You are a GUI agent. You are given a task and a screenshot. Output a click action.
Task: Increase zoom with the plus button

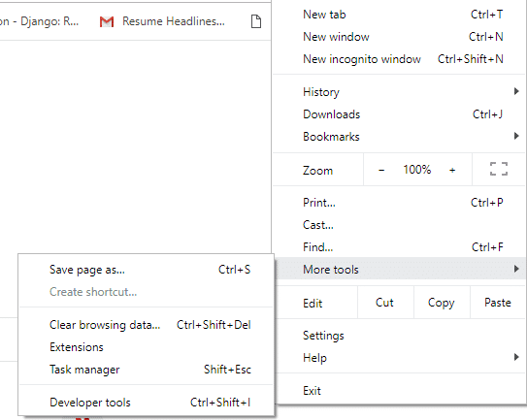(x=452, y=170)
